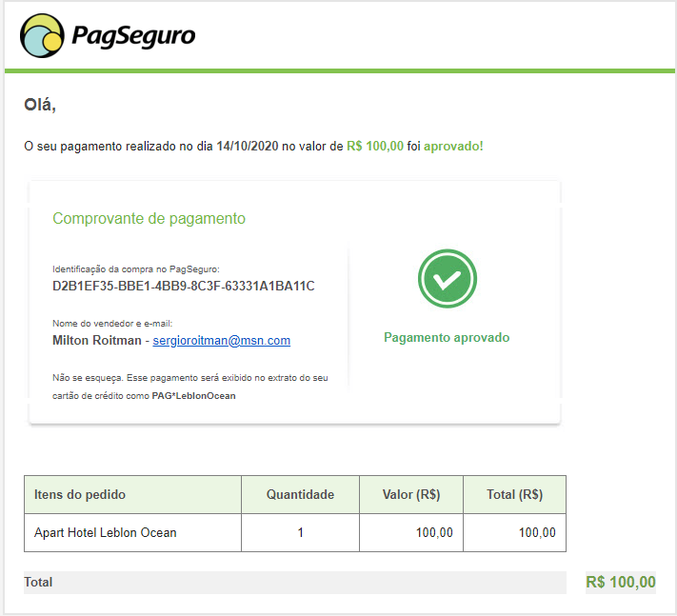Click the 'Quantidade' column header

click(x=300, y=495)
